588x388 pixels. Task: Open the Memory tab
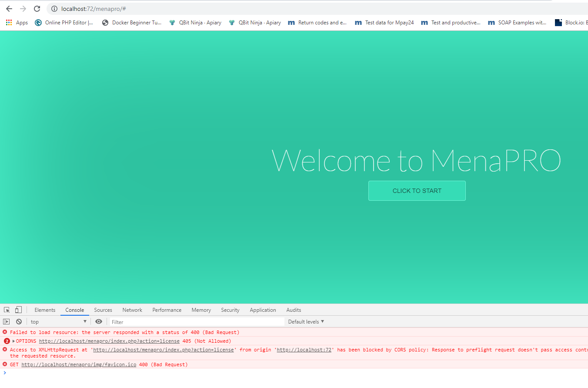pyautogui.click(x=201, y=310)
